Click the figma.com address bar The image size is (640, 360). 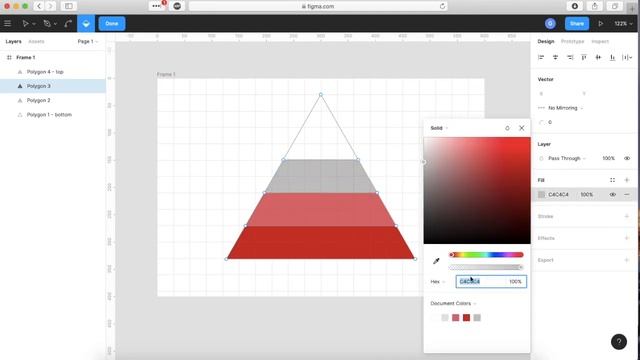pos(318,6)
